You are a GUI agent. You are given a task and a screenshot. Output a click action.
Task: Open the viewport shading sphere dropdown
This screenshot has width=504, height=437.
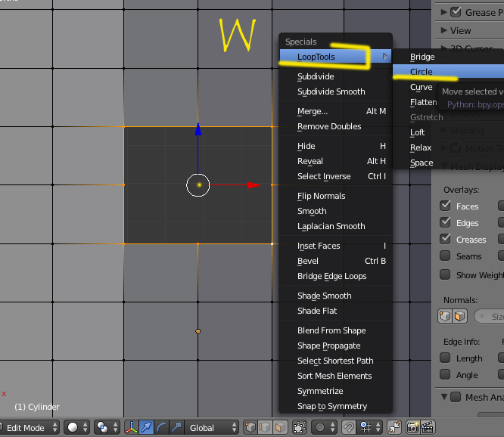(x=76, y=427)
